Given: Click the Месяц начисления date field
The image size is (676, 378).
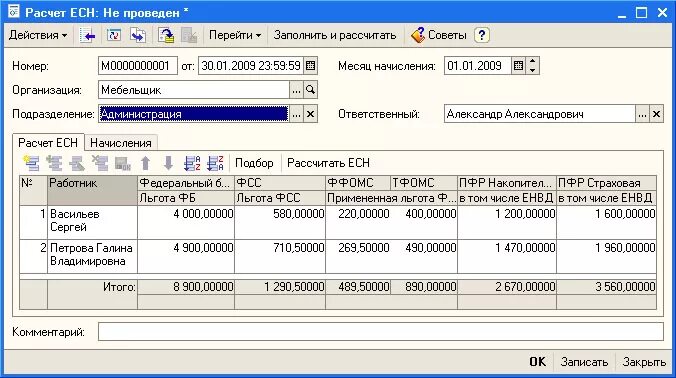Looking at the screenshot, I should 478,66.
